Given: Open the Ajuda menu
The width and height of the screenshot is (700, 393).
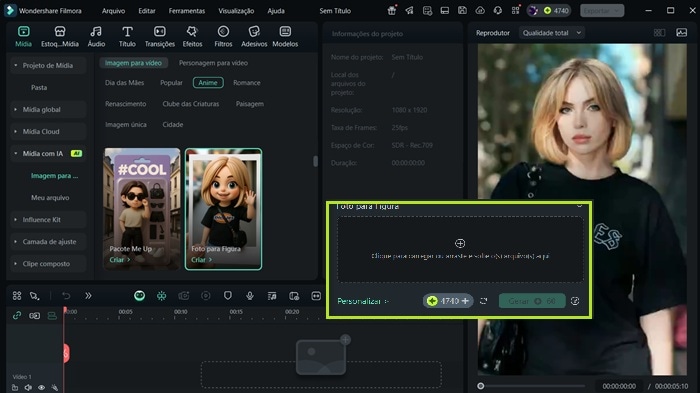Looking at the screenshot, I should (276, 11).
